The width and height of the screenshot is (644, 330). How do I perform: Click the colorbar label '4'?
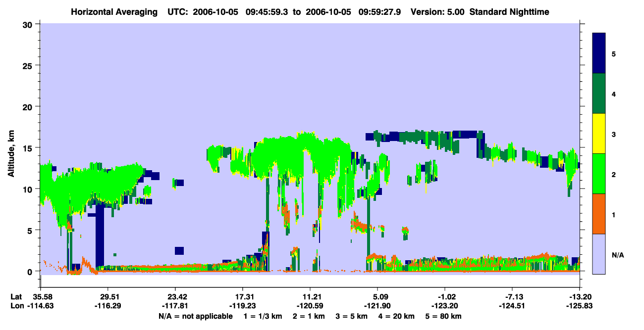[x=614, y=94]
